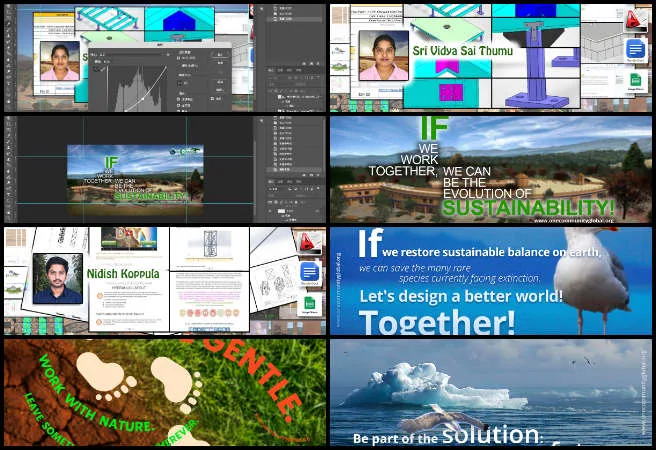Click the 'Sri Vidya Sai Thumu' name text
Screen dimensions: 656x450
[x=462, y=51]
